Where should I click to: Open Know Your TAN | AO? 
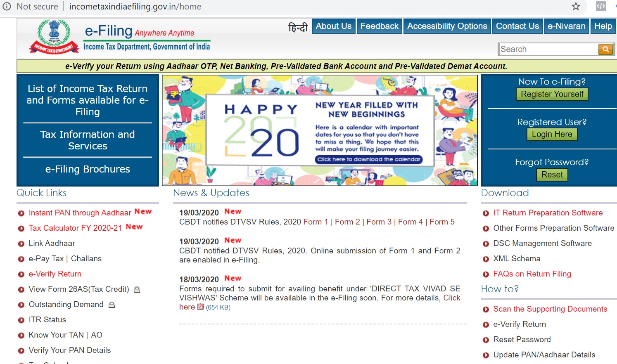point(66,335)
